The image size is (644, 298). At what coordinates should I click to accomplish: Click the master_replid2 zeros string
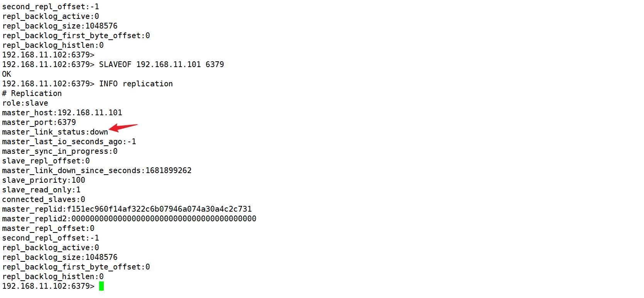(164, 219)
